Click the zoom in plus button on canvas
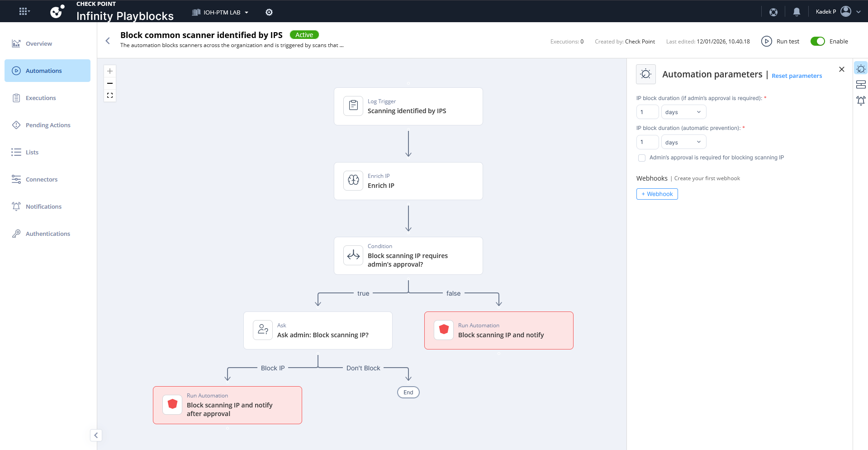 tap(110, 71)
